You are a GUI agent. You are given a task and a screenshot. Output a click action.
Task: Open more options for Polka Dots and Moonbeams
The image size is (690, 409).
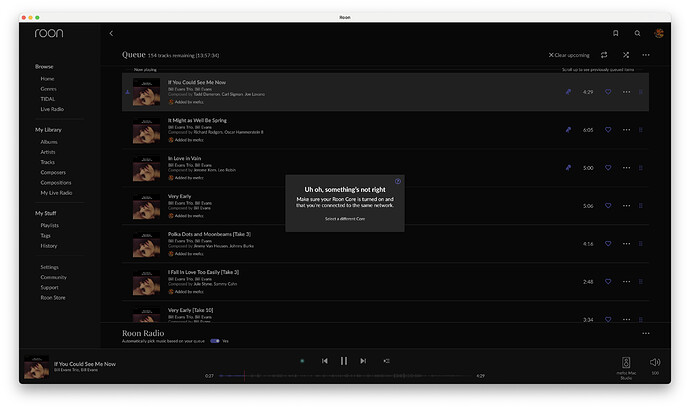(x=626, y=243)
